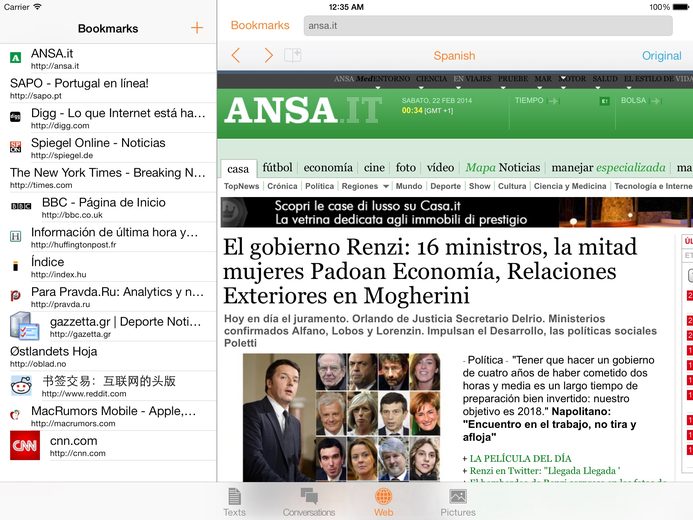Viewport: 693px width, 520px height.
Task: Select the casa tab on ANSA
Action: [x=238, y=169]
